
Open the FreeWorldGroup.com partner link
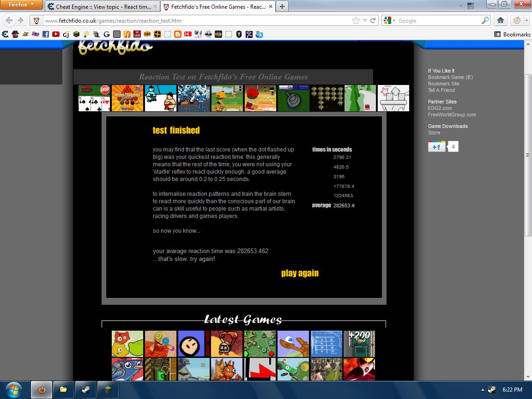pyautogui.click(x=452, y=115)
